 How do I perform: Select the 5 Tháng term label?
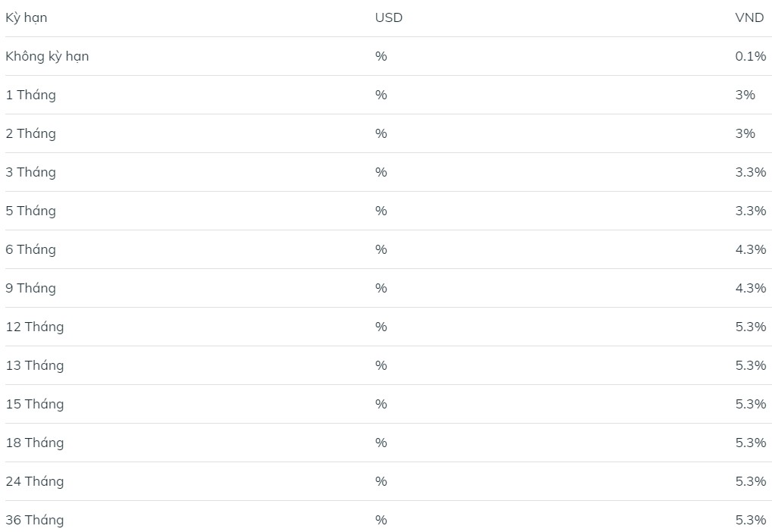click(x=30, y=211)
